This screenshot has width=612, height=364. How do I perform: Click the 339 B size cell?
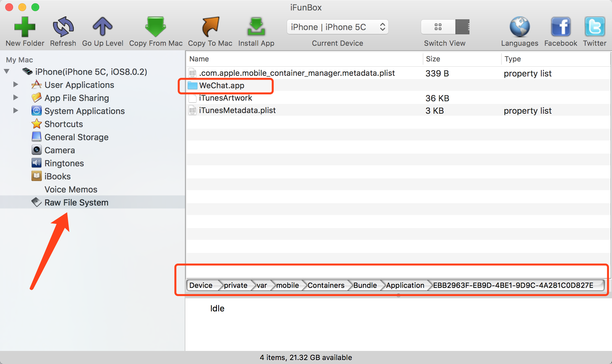[x=437, y=74]
